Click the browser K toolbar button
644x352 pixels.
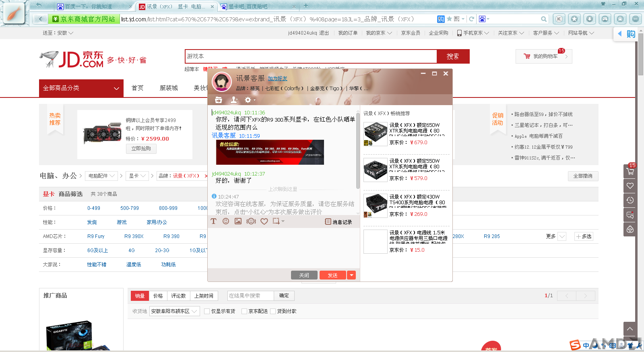pos(559,19)
